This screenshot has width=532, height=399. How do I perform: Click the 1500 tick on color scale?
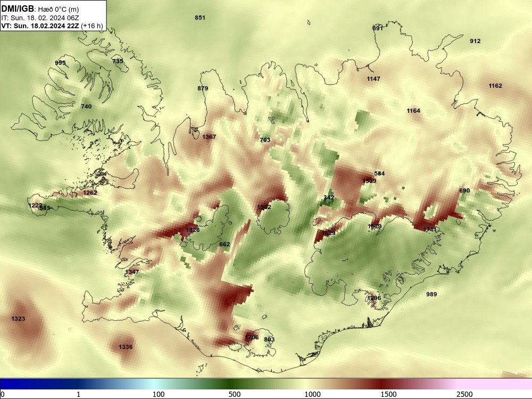click(x=389, y=395)
